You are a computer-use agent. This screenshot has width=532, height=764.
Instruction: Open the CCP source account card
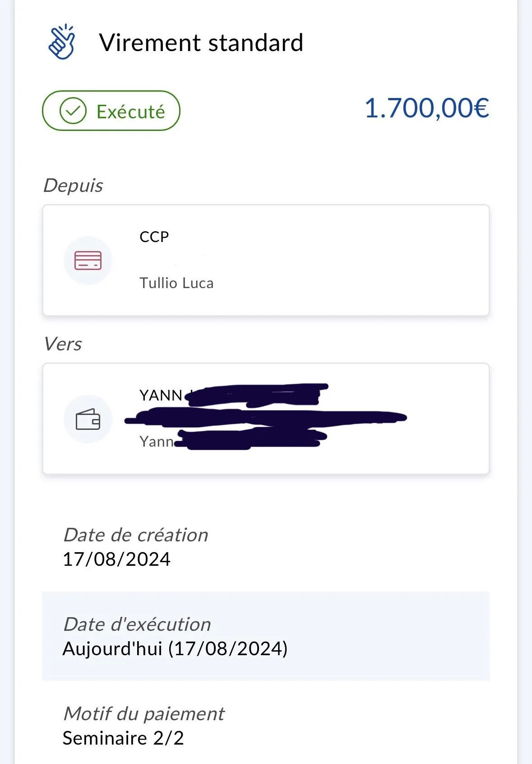click(x=266, y=260)
